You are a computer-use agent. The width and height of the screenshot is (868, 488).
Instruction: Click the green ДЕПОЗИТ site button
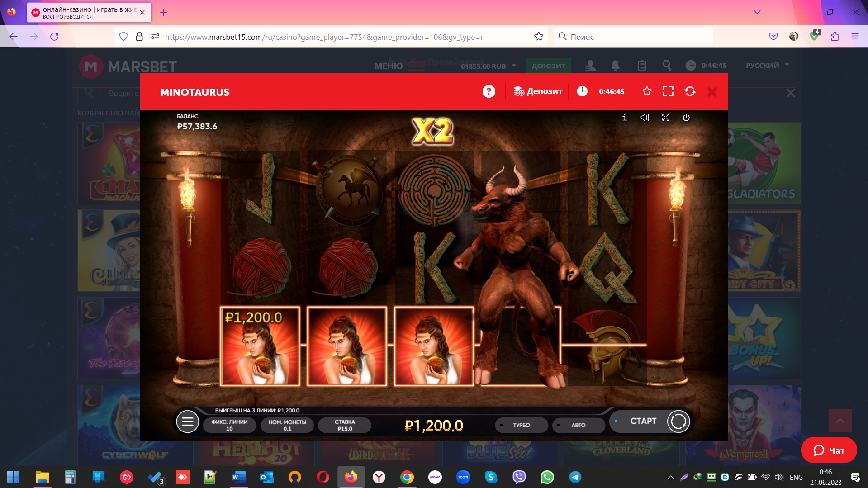tap(549, 66)
